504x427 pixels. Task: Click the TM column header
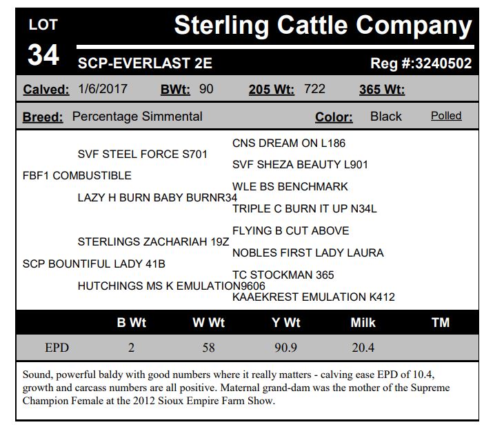440,322
